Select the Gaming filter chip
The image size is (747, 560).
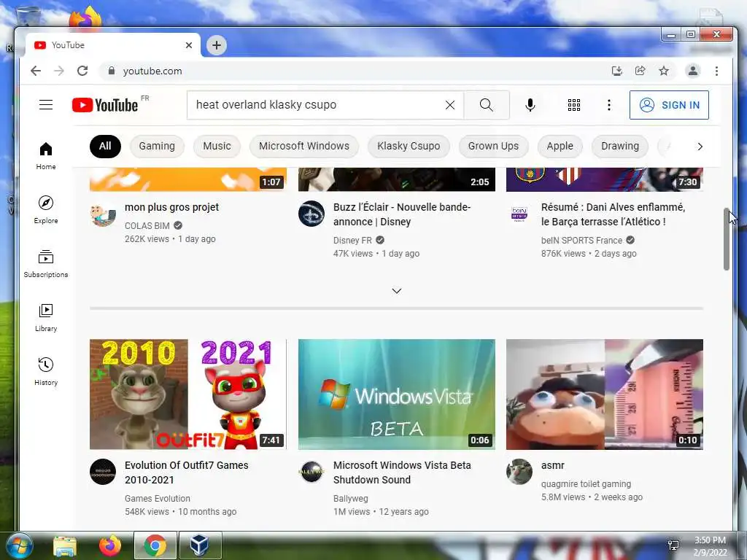tap(157, 146)
